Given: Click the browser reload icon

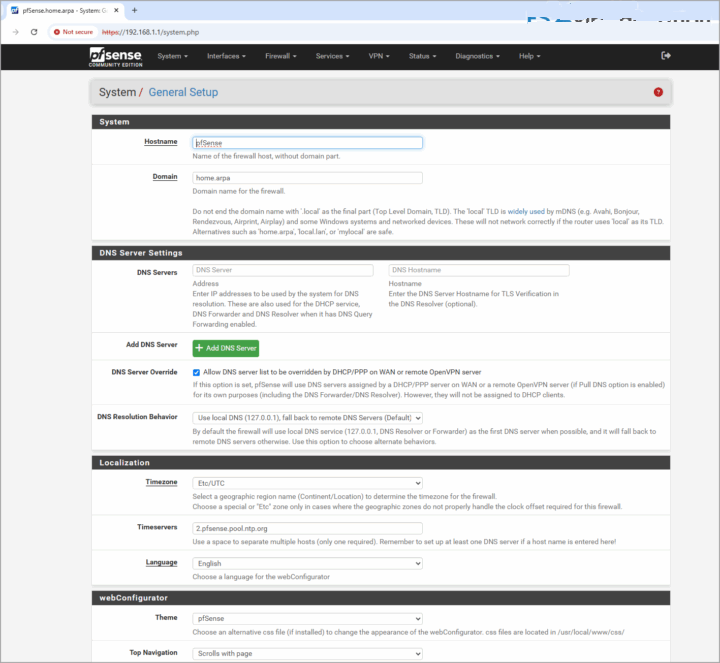Looking at the screenshot, I should [34, 32].
